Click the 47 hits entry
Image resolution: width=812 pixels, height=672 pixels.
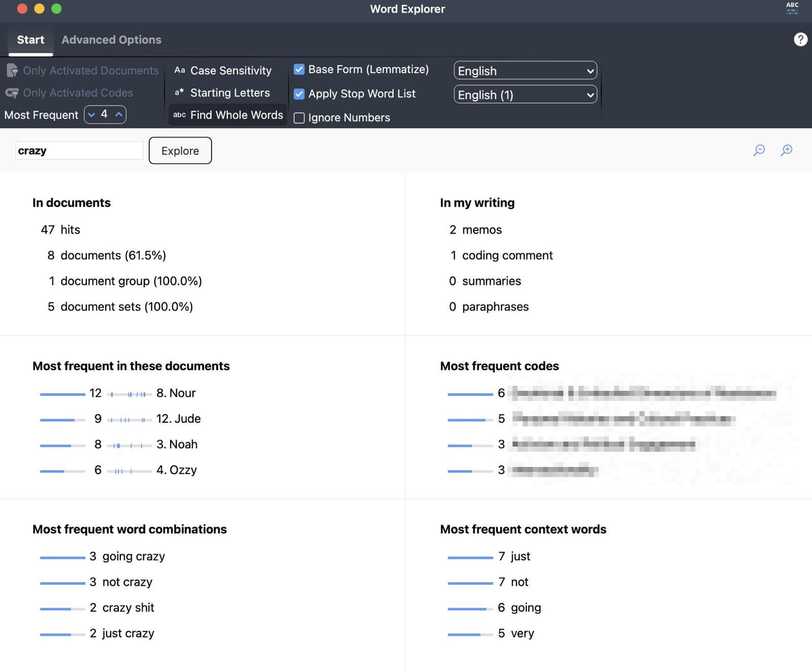click(60, 230)
